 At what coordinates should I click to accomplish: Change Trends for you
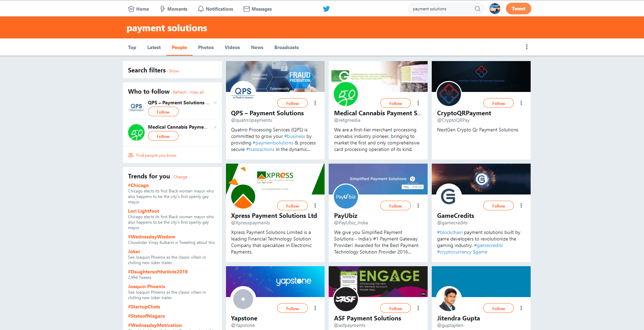180,177
